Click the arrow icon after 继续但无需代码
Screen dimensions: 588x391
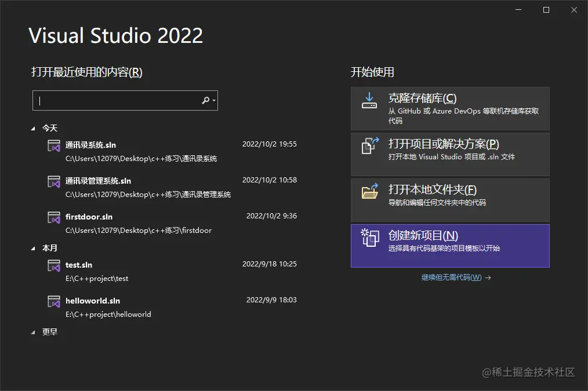pos(488,277)
